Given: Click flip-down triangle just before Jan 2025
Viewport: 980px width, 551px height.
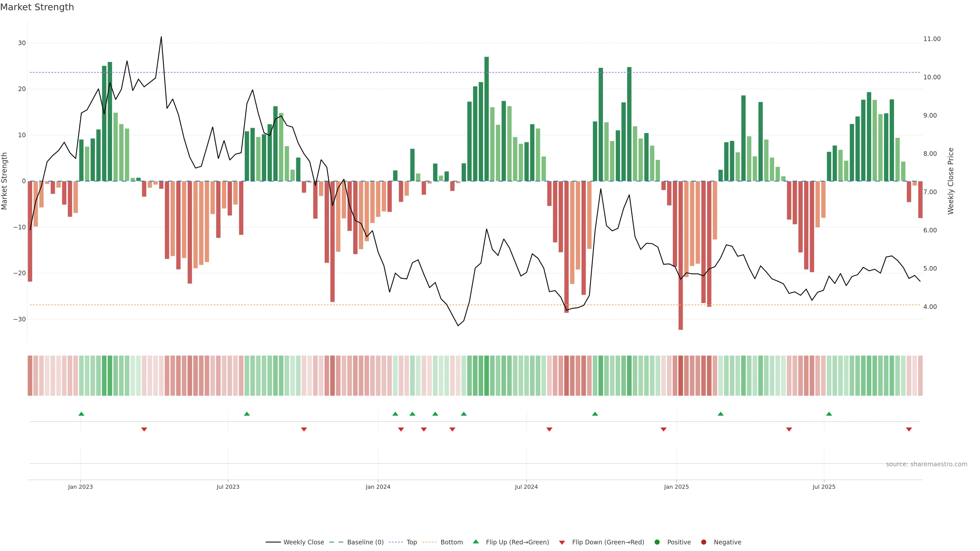Looking at the screenshot, I should point(664,429).
